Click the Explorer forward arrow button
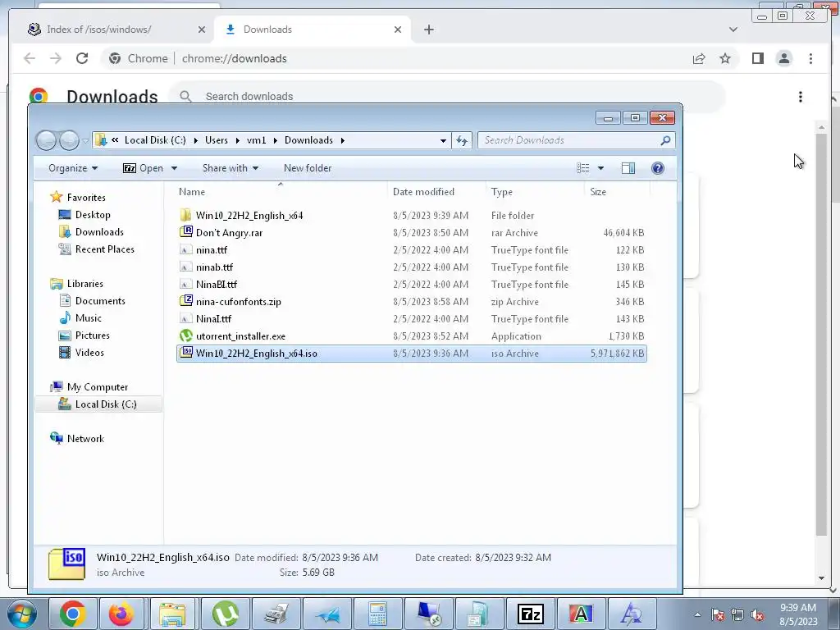This screenshot has height=630, width=840. click(69, 140)
